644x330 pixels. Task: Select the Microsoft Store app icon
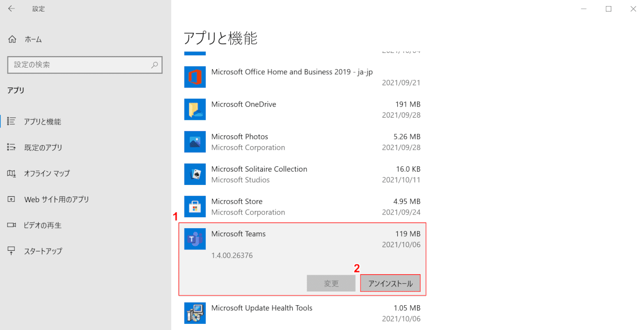tap(195, 206)
